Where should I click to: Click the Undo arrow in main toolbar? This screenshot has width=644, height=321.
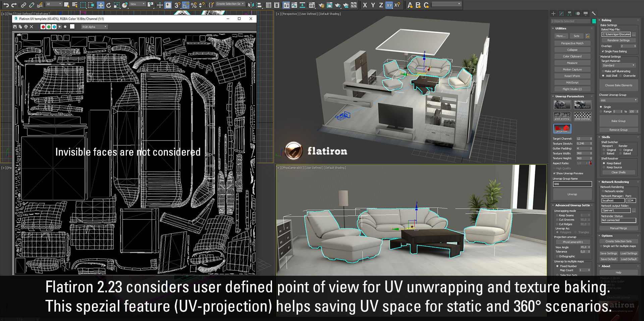tap(6, 5)
